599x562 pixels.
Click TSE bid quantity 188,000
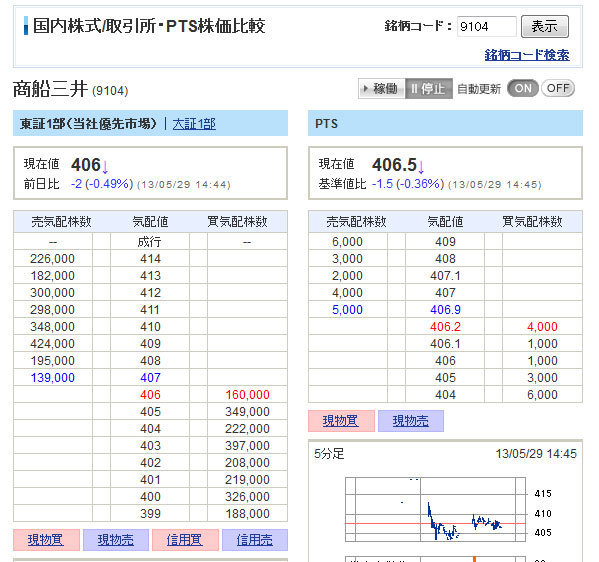(248, 513)
